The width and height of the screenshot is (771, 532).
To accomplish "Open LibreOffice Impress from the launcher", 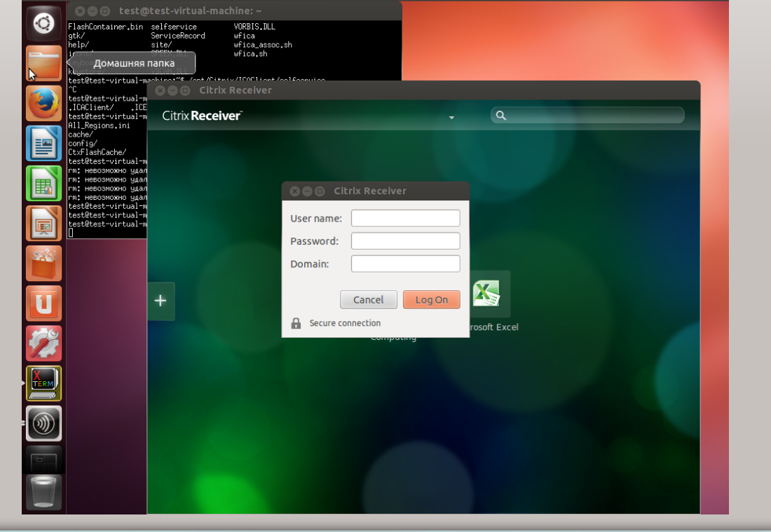I will 43,223.
